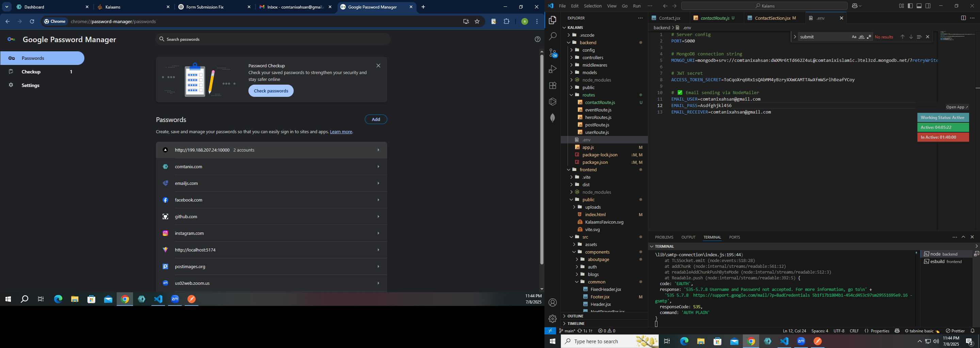Click previous match arrow in find widget

click(x=902, y=37)
